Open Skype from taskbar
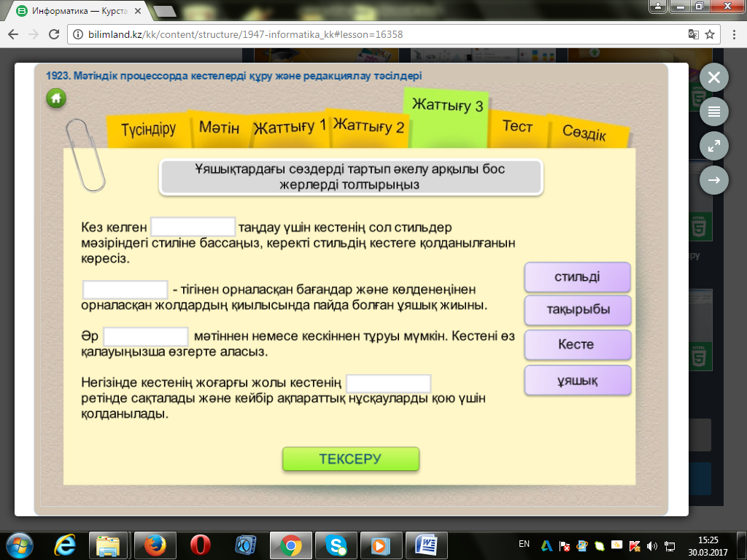 (336, 545)
